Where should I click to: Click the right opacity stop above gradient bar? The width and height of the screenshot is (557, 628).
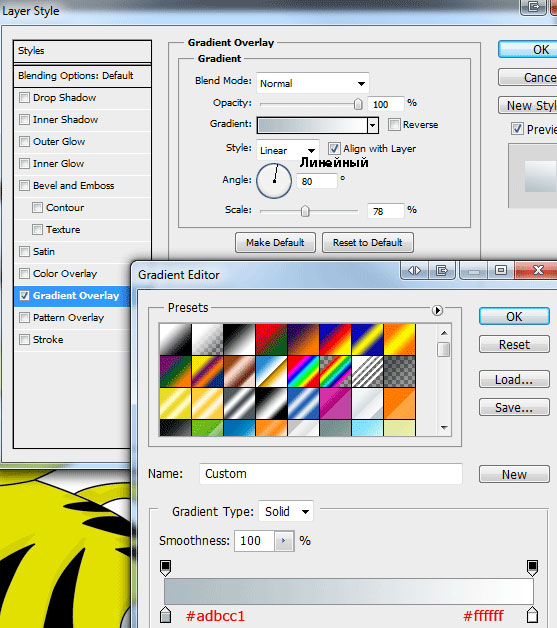[x=532, y=568]
